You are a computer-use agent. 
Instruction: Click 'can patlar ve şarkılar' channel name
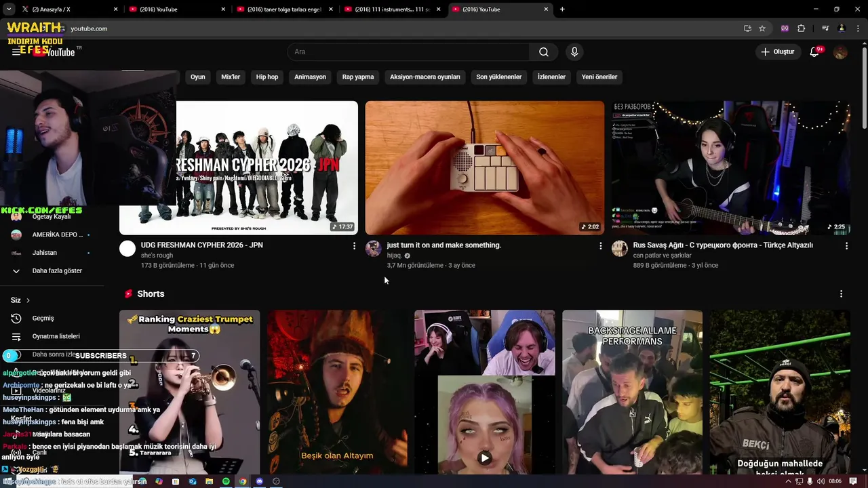coord(663,256)
